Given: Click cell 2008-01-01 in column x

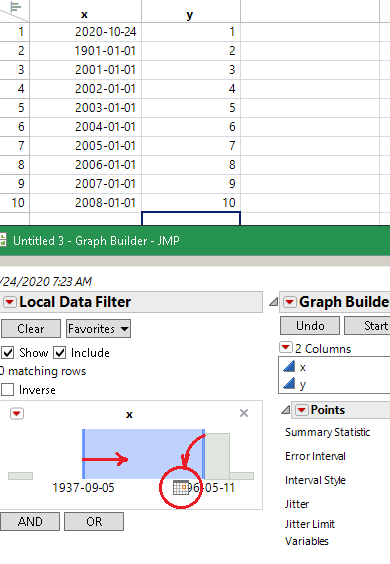Looking at the screenshot, I should point(85,203).
